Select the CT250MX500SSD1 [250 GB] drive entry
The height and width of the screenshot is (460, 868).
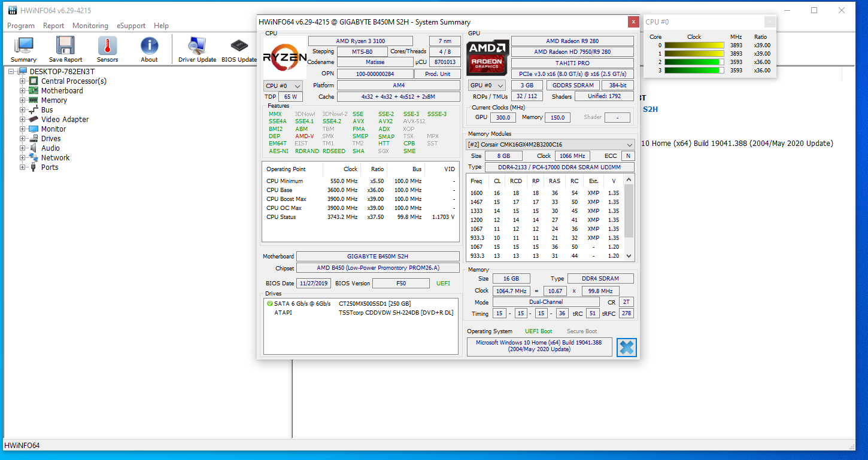coord(375,304)
